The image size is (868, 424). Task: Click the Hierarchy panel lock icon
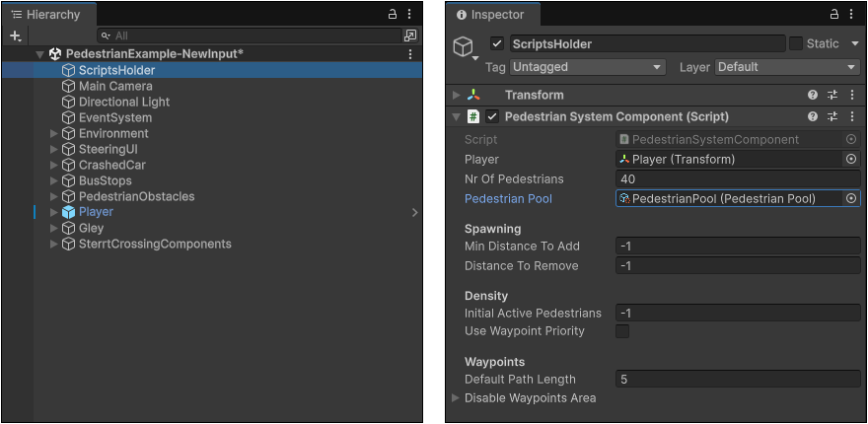(x=392, y=15)
